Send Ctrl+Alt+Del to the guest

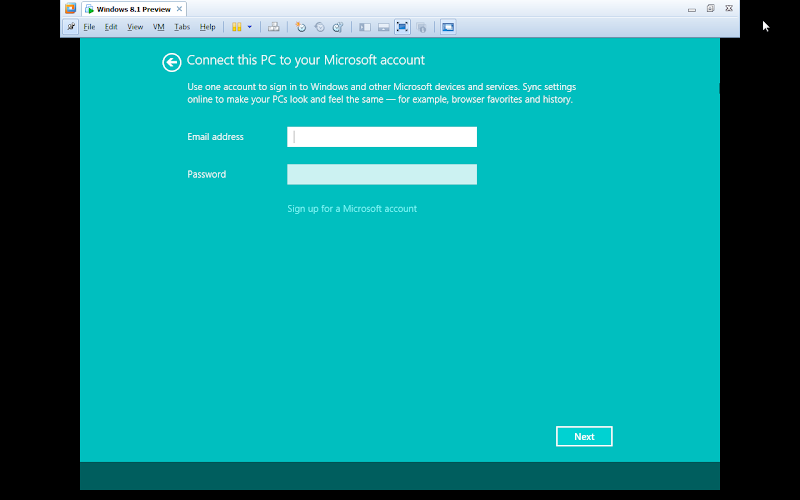coord(273,27)
